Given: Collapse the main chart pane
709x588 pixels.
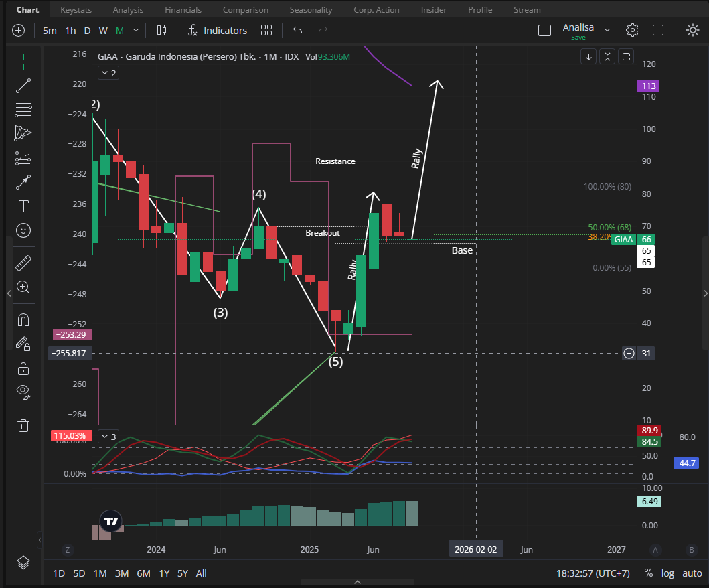Looking at the screenshot, I should point(607,56).
